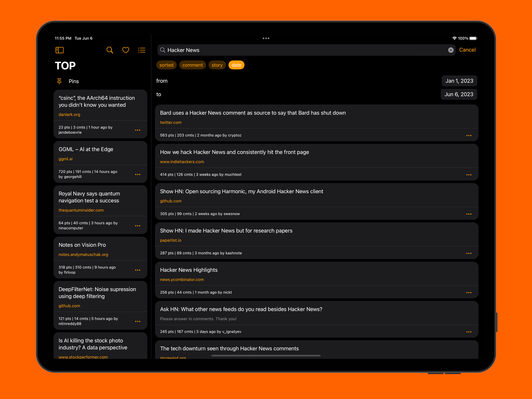
Task: Click the three-dot multitasking icon at top
Action: [266, 38]
